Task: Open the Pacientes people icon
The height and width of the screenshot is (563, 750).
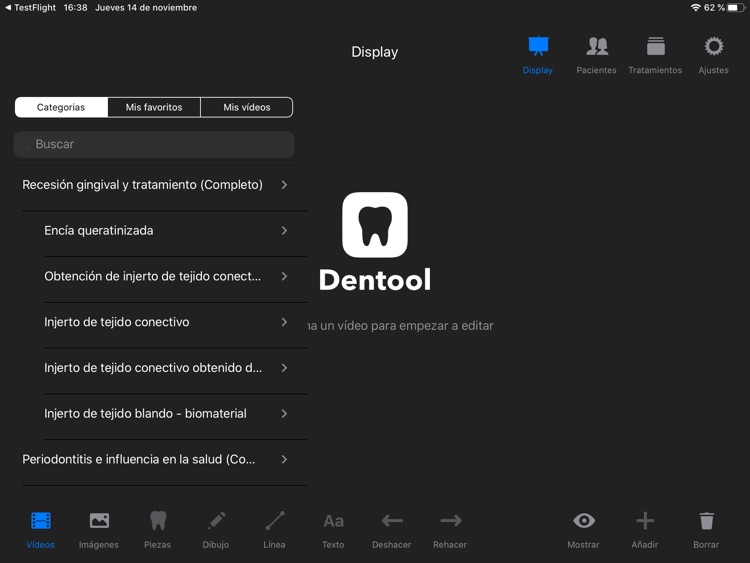Action: (x=596, y=46)
